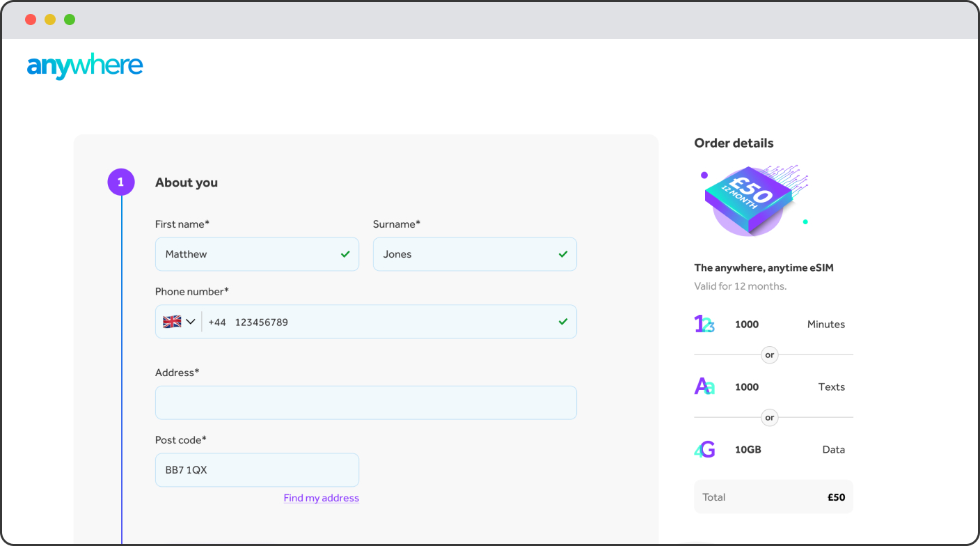Click the Post code field BB7 1QX
Screen dimensions: 980x546
tap(257, 470)
